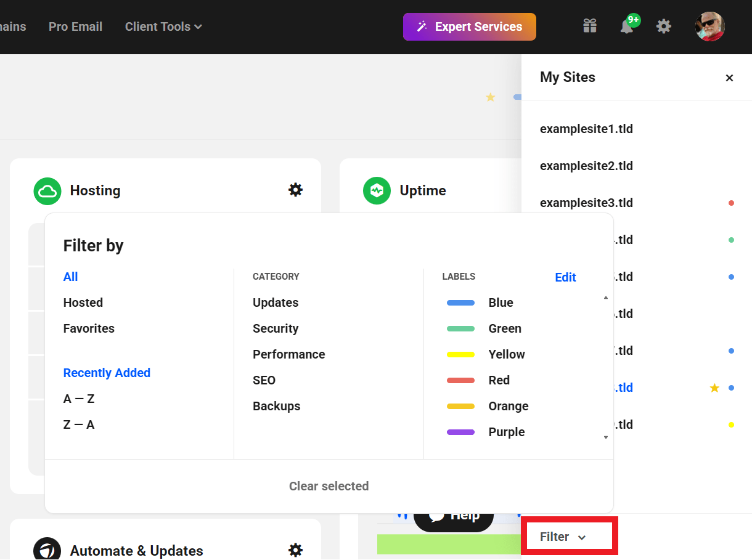Click the profile avatar picture
752x560 pixels.
pyautogui.click(x=709, y=26)
